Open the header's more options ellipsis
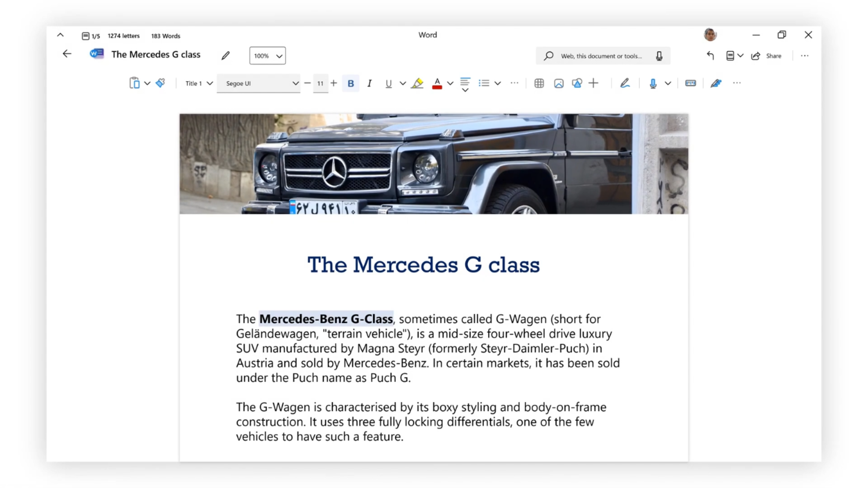 tap(805, 56)
